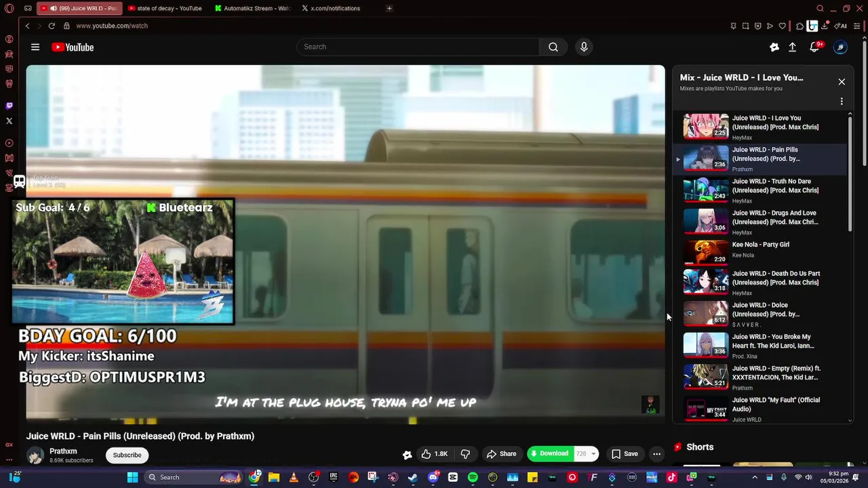The width and height of the screenshot is (868, 488).
Task: Click the Share button
Action: [x=502, y=454]
